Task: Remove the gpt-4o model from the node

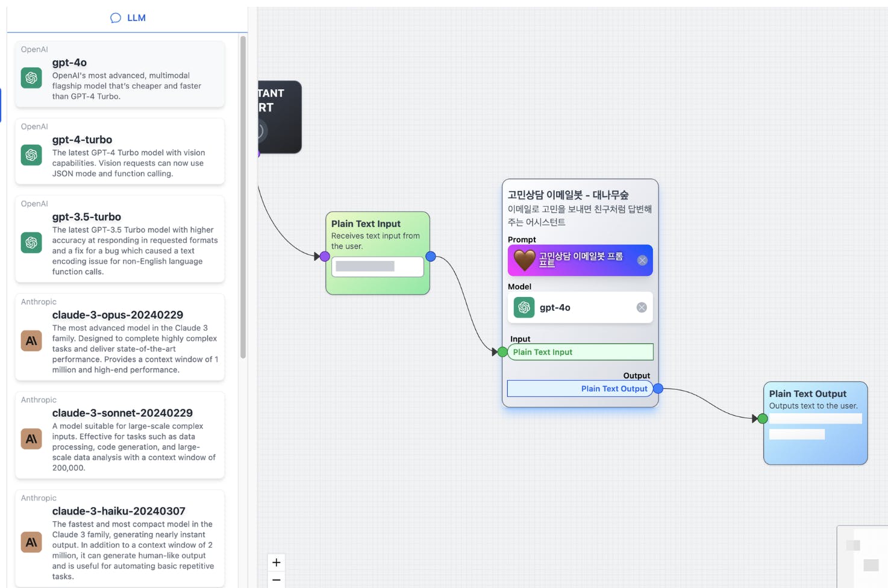Action: click(642, 307)
